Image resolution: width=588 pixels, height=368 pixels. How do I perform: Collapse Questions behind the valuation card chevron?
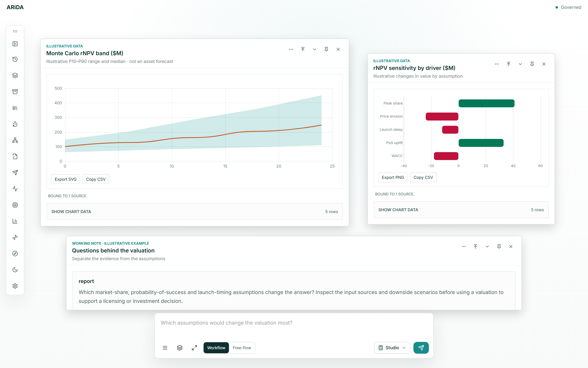pyautogui.click(x=487, y=247)
